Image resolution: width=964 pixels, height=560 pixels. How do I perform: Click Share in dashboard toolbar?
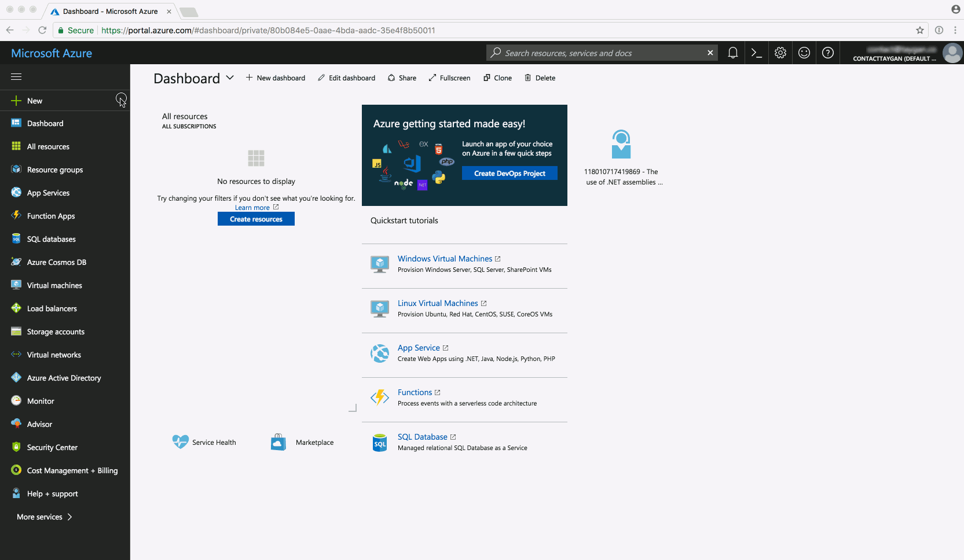[402, 78]
